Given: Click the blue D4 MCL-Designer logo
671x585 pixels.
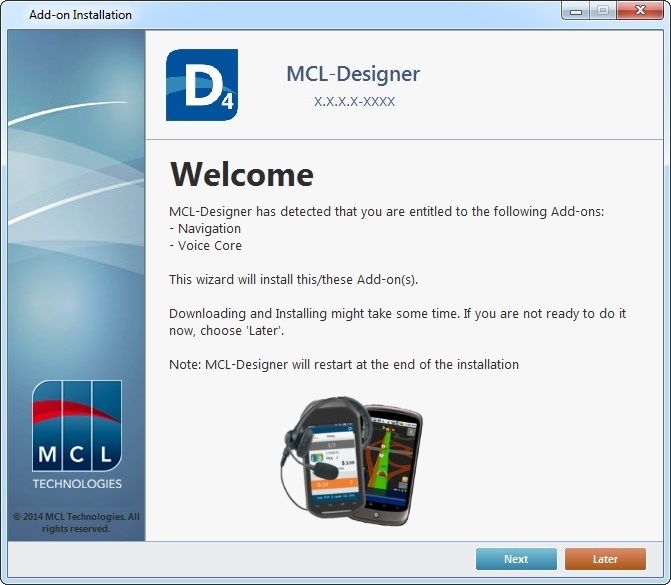Looking at the screenshot, I should click(x=202, y=85).
